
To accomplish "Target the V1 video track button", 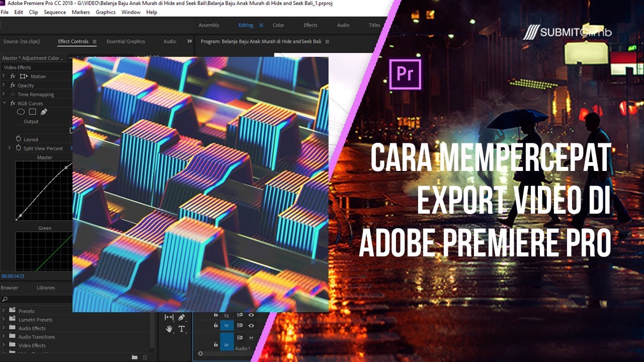I will (226, 326).
